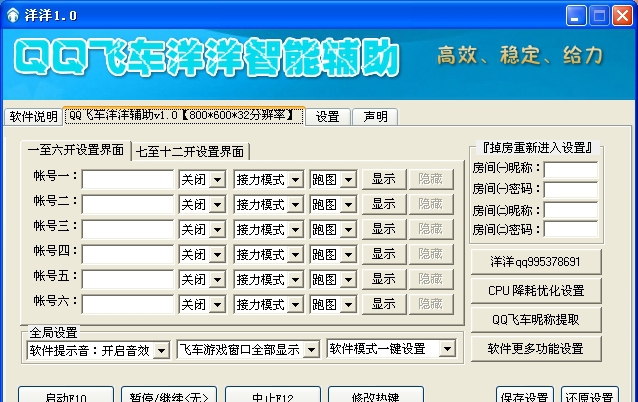Viewport: 638px width, 402px height.
Task: Open the 声明 tab
Action: click(x=375, y=117)
